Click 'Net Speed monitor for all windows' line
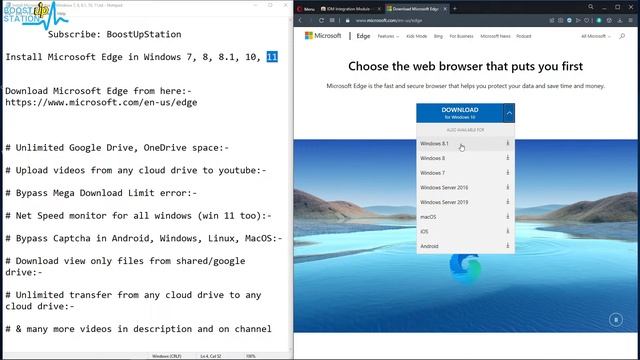640x360 pixels. tap(138, 216)
